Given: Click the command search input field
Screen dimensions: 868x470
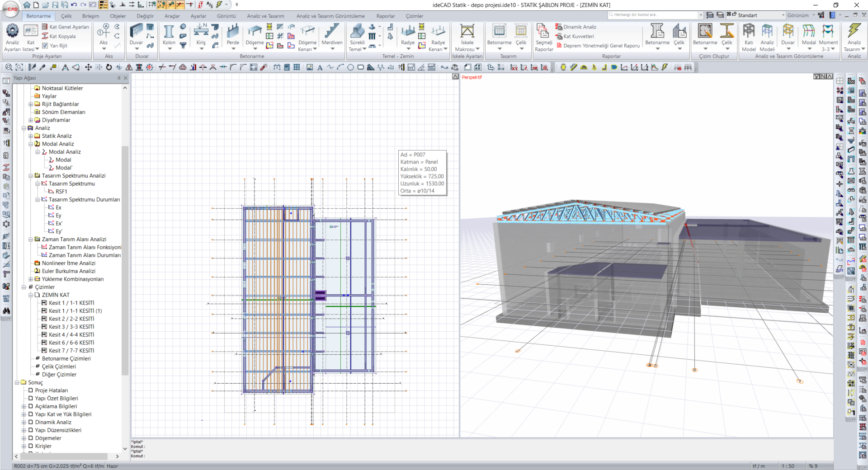Looking at the screenshot, I should (x=653, y=15).
